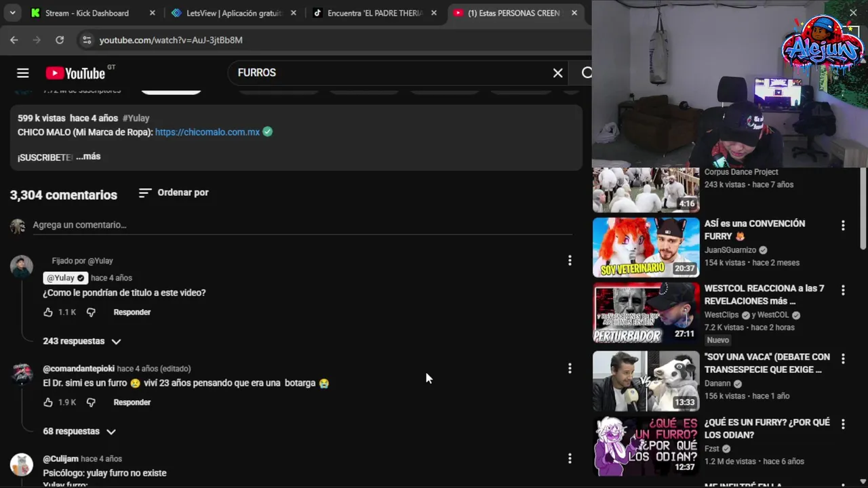Reload the YouTube page
Screen dimensions: 868x488
60,40
